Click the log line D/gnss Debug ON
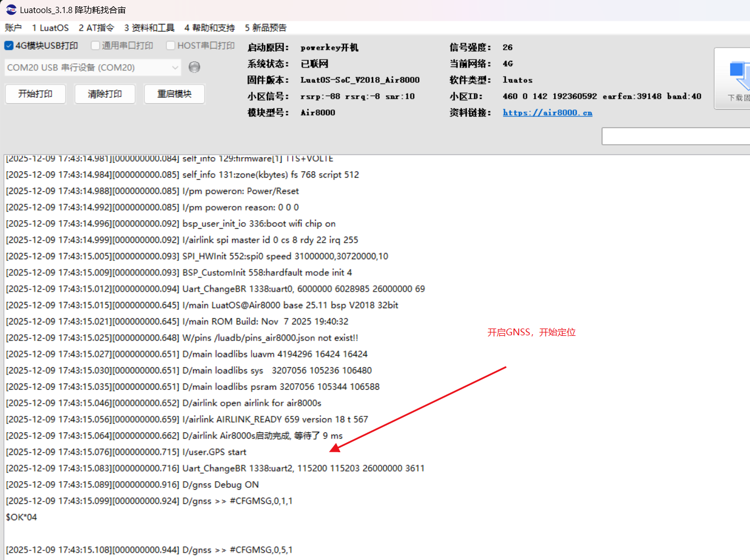Screen dimensions: 750x560 click(132, 485)
